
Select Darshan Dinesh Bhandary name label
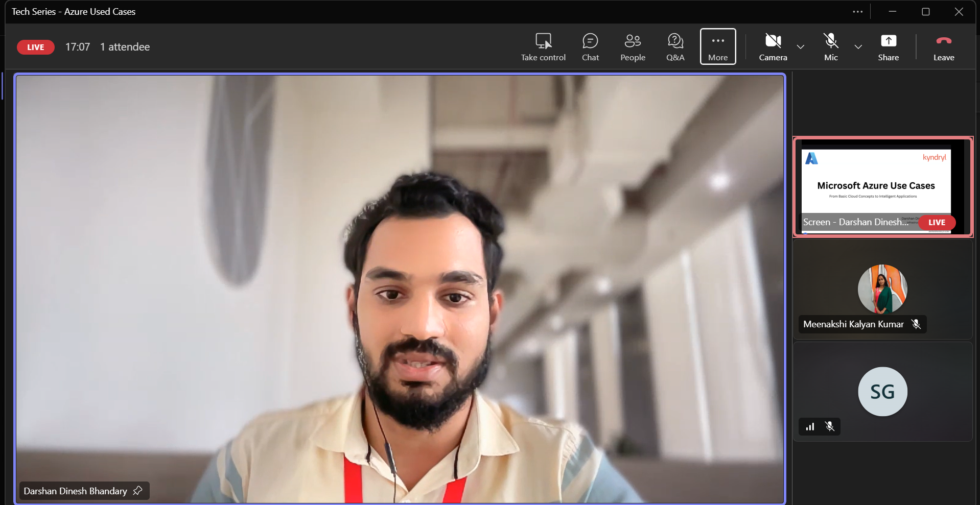(76, 491)
